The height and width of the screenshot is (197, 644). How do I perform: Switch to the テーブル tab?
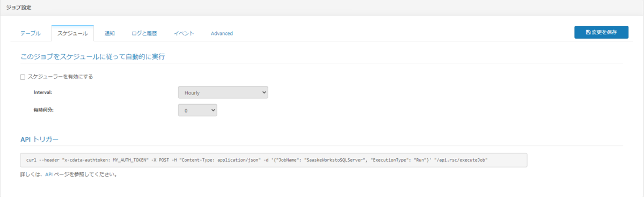pos(31,33)
